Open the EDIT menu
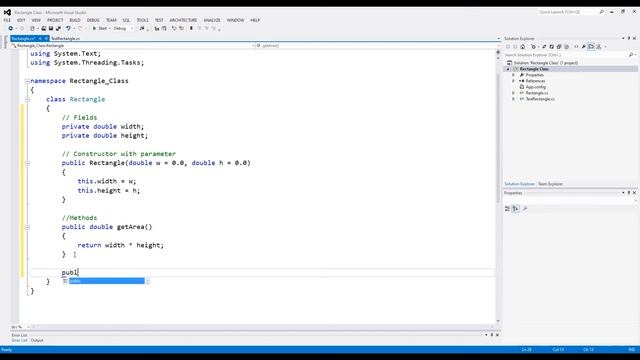This screenshot has height=360, width=640. pos(21,20)
